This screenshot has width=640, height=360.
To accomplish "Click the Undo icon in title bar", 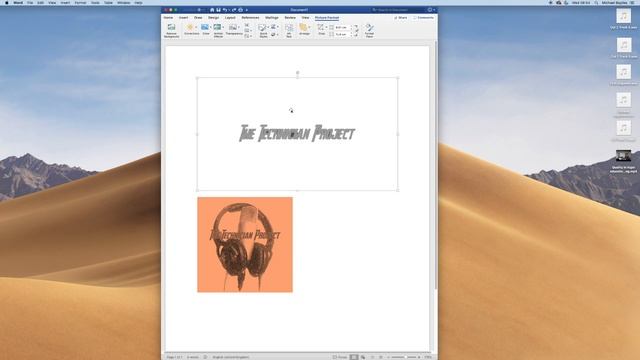I will pos(224,10).
